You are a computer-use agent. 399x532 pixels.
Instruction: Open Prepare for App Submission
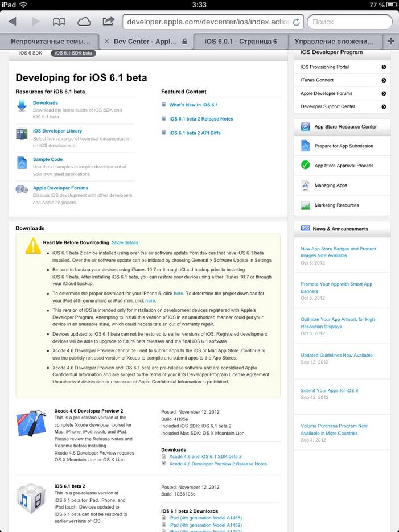point(344,146)
